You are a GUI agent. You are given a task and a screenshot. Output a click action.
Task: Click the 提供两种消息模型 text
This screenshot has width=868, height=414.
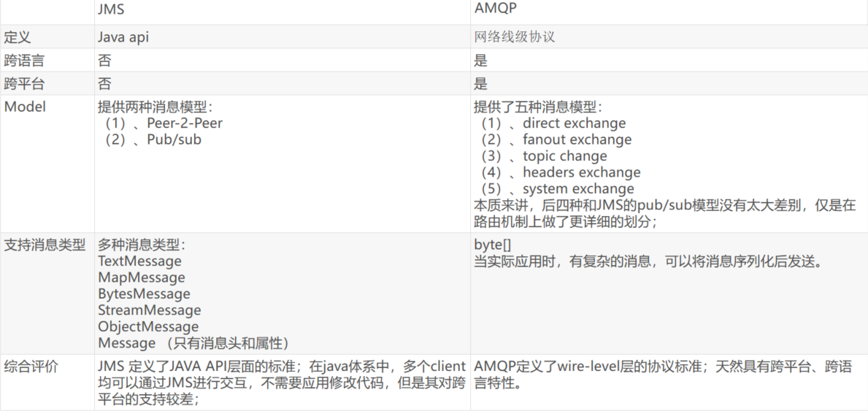(x=155, y=107)
